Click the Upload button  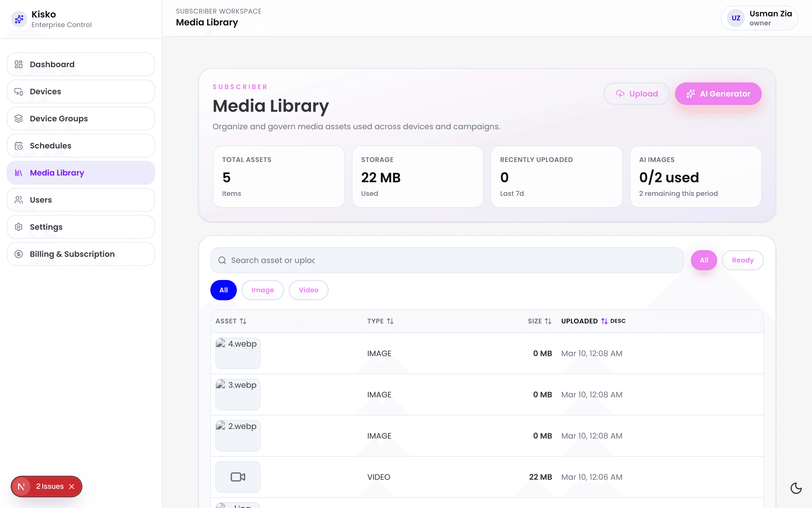click(x=637, y=94)
